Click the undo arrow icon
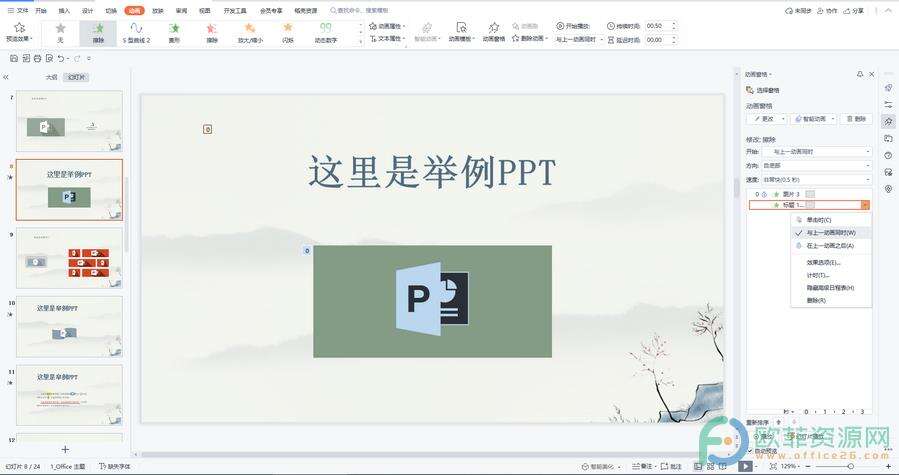899x475 pixels. pos(60,59)
